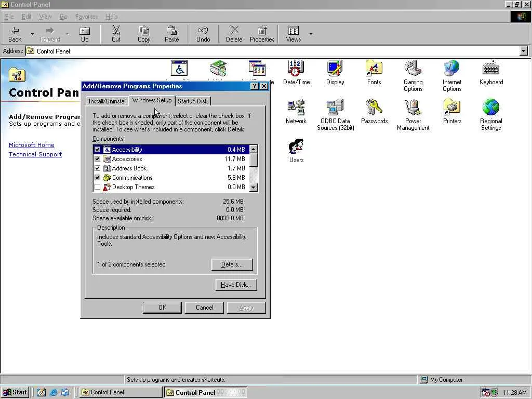The image size is (532, 399).
Task: Switch to the first Control Panel taskbar button
Action: pyautogui.click(x=121, y=392)
